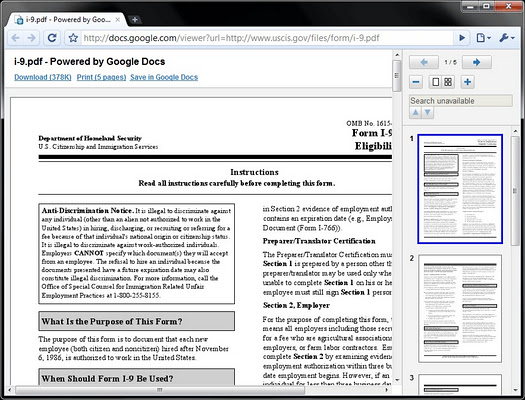
Task: Bookmark this page with the star icon
Action: tap(73, 38)
